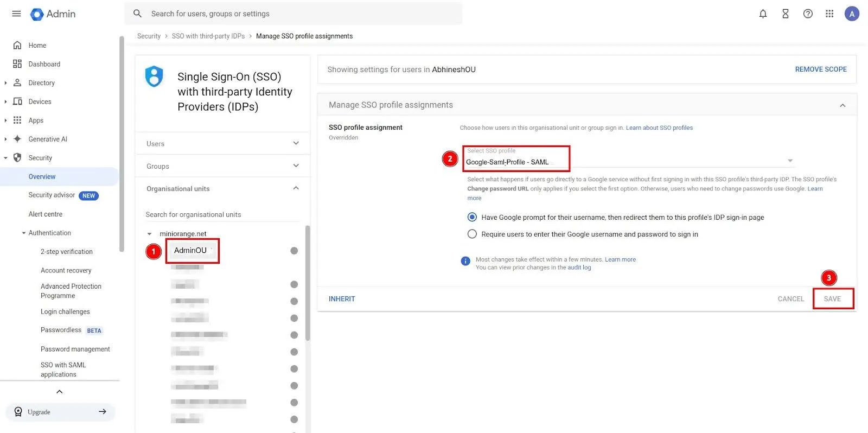The image size is (868, 433).
Task: Open the main hamburger menu
Action: point(16,14)
